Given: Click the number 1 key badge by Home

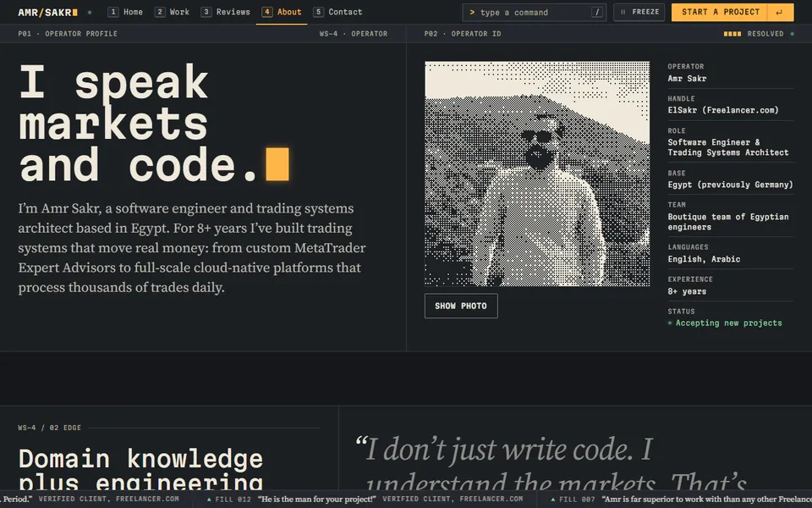Looking at the screenshot, I should 112,12.
